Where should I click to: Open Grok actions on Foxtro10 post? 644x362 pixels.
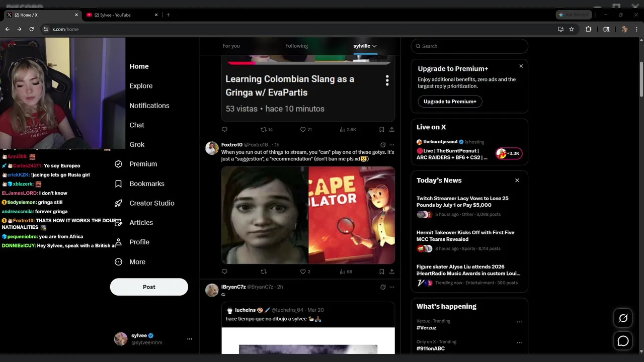[383, 145]
